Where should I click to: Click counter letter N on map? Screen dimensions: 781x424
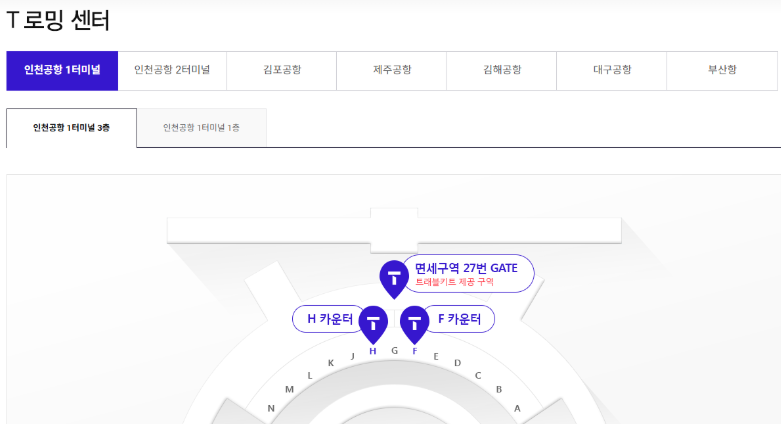click(x=271, y=409)
